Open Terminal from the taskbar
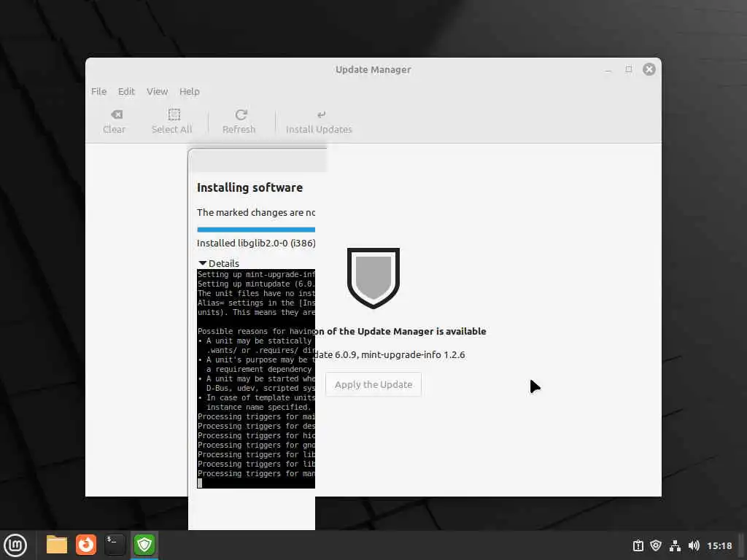The height and width of the screenshot is (560, 747). pyautogui.click(x=115, y=545)
